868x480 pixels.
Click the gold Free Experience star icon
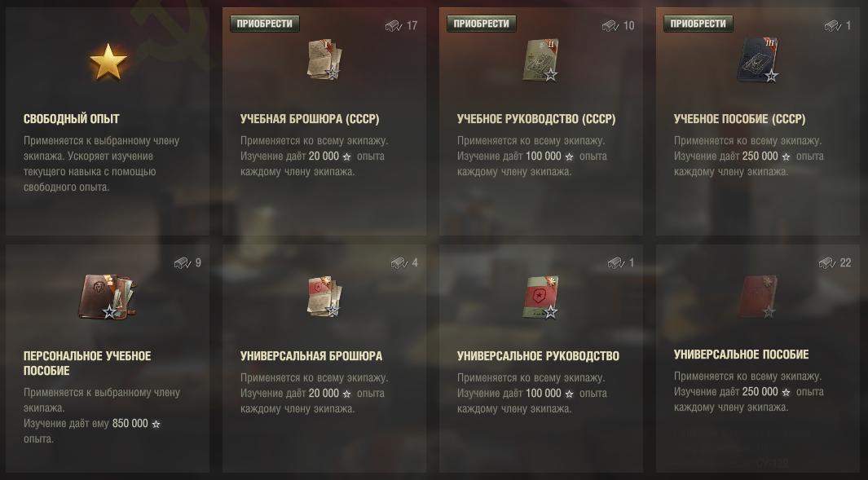(108, 61)
